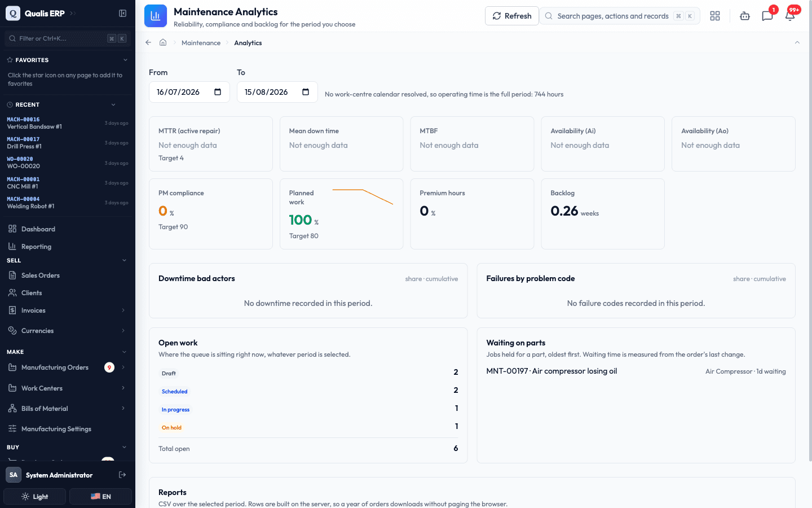
Task: Change language with the EN button
Action: [x=101, y=497]
